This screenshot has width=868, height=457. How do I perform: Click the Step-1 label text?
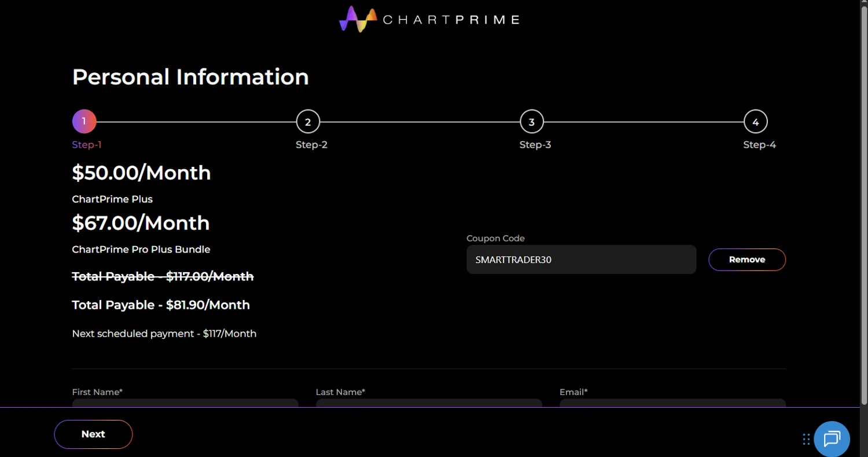point(87,145)
